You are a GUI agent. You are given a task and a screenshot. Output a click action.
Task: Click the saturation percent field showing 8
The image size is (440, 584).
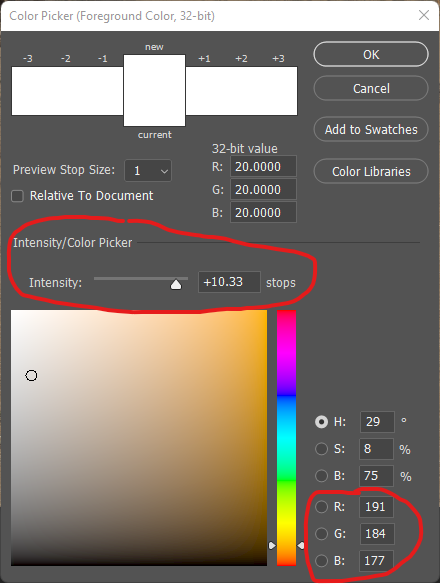(376, 449)
